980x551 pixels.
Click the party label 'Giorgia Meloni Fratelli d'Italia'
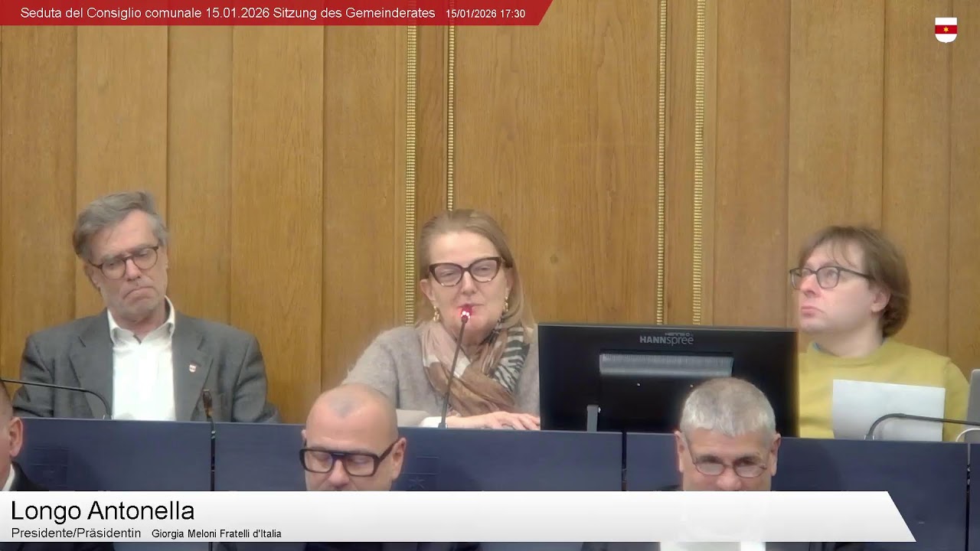click(x=217, y=533)
